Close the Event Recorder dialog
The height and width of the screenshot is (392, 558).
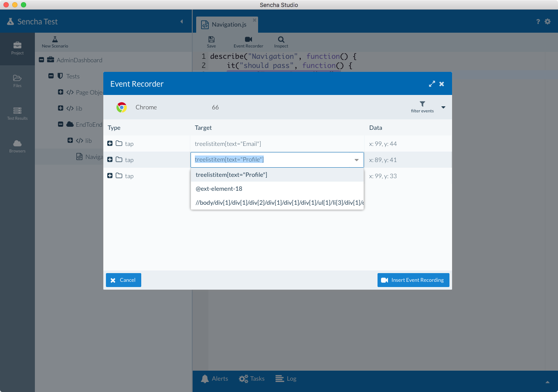pyautogui.click(x=442, y=84)
